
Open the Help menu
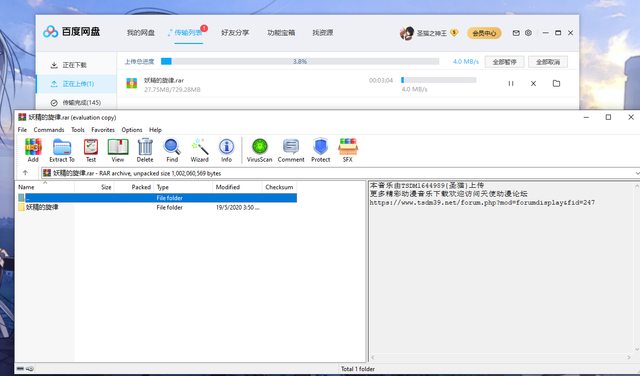(155, 129)
